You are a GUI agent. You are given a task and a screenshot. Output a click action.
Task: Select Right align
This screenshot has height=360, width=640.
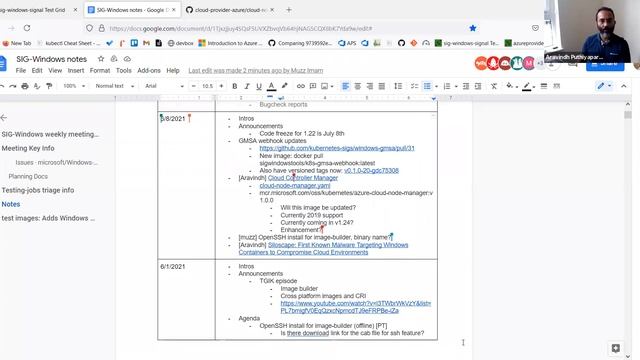369,86
